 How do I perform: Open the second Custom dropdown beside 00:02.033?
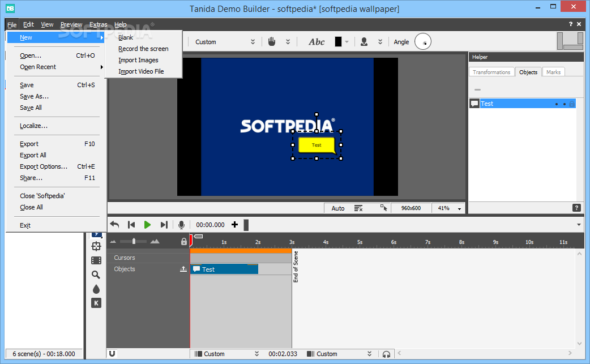point(339,354)
